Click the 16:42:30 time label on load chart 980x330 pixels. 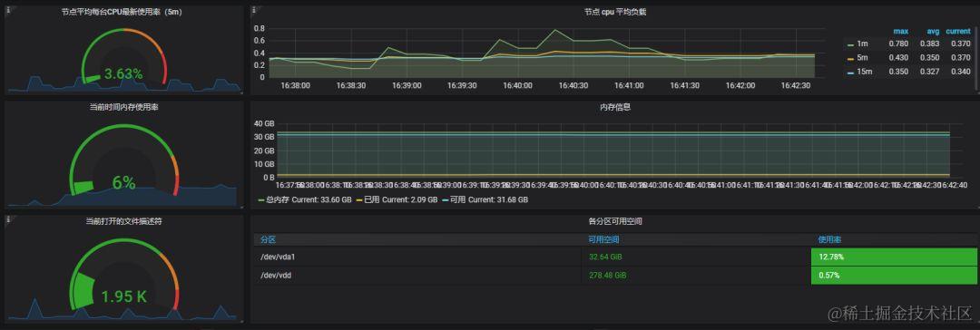[796, 85]
